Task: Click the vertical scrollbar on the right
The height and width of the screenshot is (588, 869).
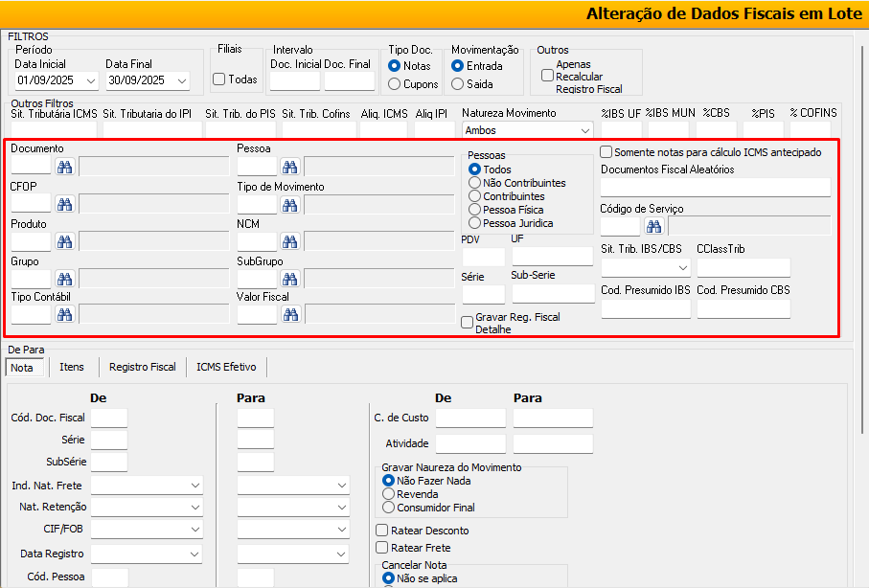Action: coord(863,287)
